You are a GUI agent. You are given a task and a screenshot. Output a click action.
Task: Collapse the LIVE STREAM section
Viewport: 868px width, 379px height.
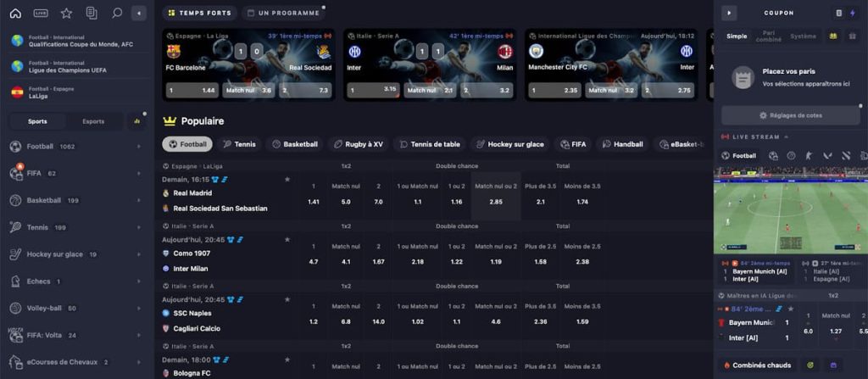pyautogui.click(x=786, y=137)
